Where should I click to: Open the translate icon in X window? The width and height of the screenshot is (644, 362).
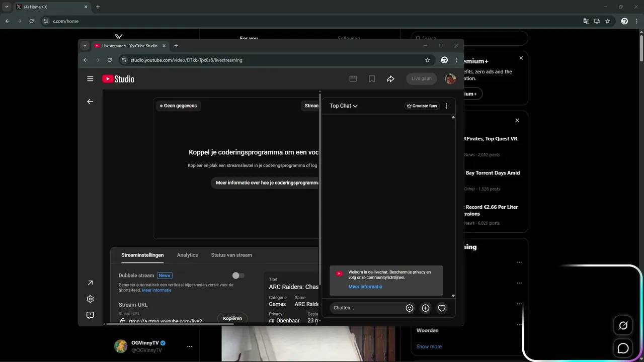[x=586, y=21]
